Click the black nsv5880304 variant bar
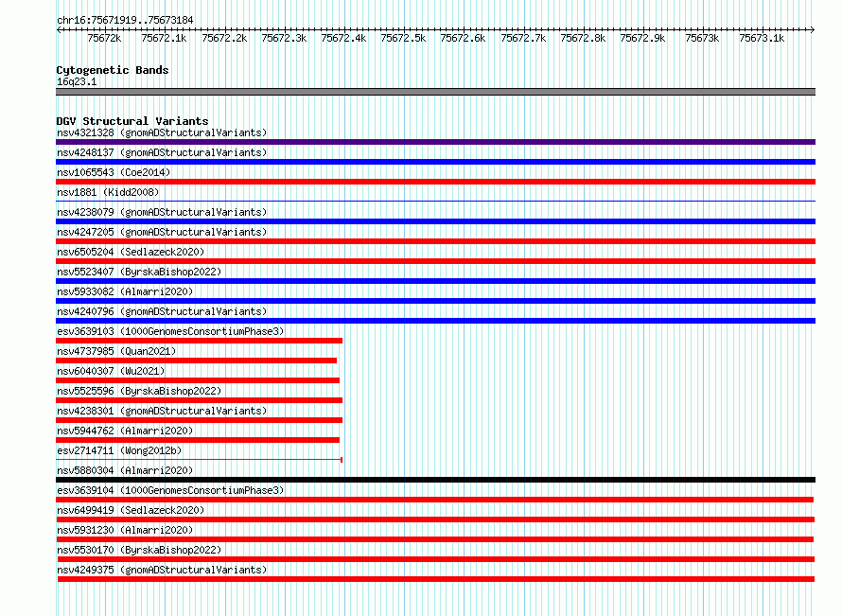 click(435, 480)
